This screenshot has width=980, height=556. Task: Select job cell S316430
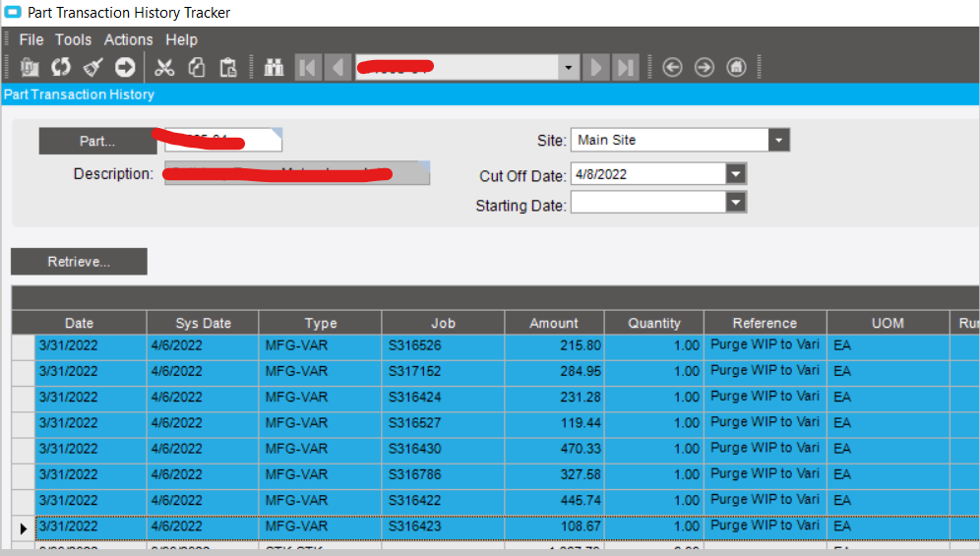443,449
